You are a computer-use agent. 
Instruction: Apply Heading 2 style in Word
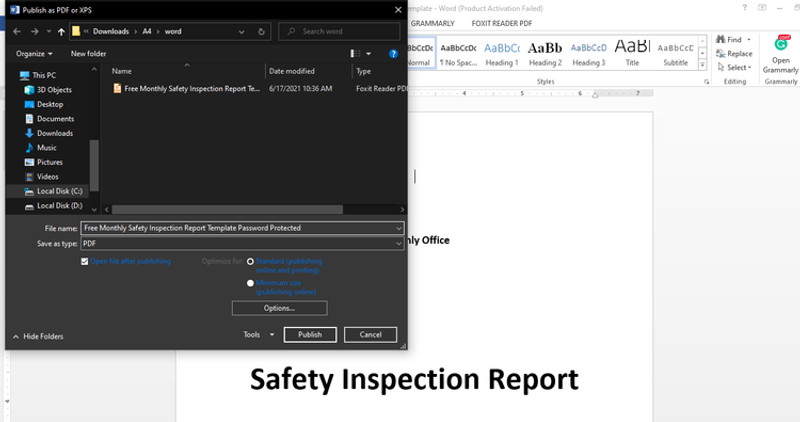click(545, 53)
